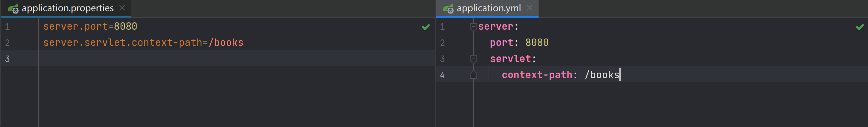Click the context-path key in yml file
This screenshot has width=868, height=127.
[537, 75]
